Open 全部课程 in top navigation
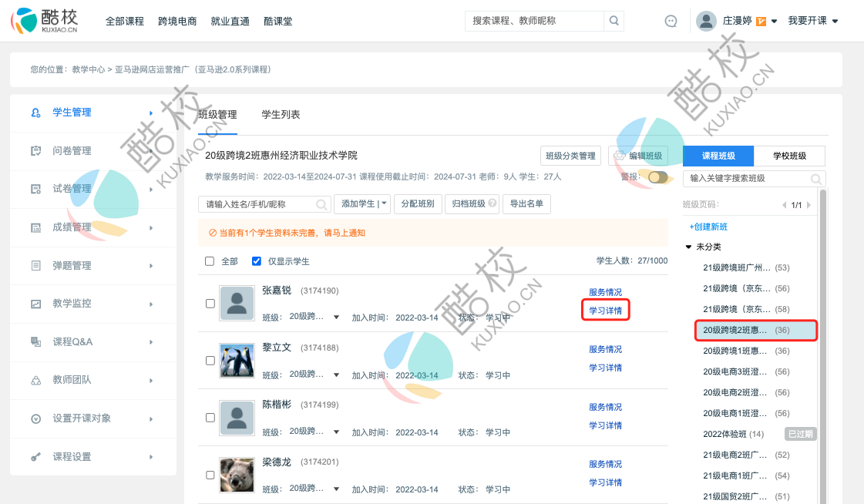The image size is (864, 504). pyautogui.click(x=125, y=22)
